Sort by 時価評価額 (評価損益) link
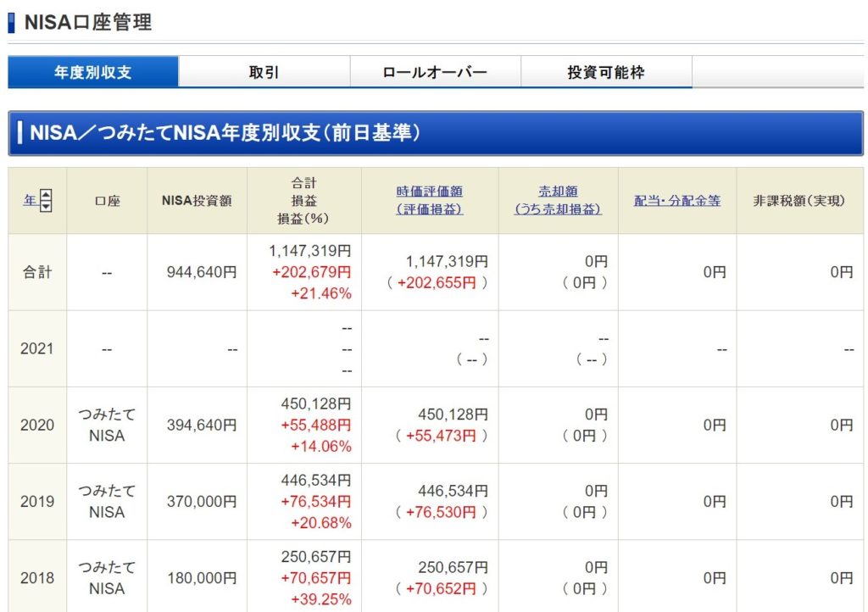 click(430, 200)
